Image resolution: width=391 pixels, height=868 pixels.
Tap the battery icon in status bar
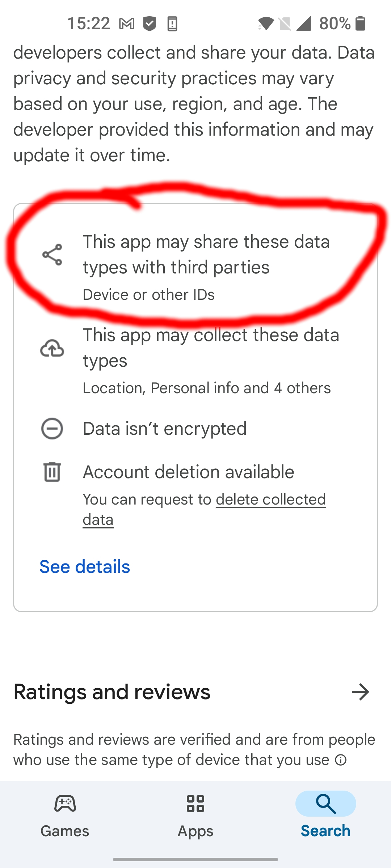pos(360,24)
